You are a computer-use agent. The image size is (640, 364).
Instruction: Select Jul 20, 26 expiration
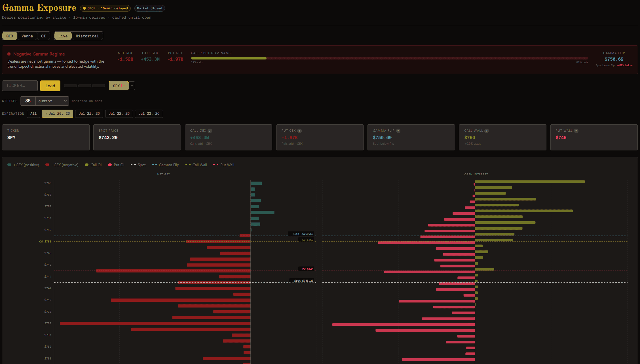pos(58,114)
